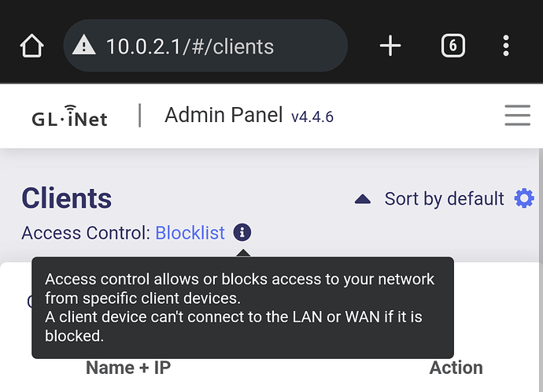The image size is (543, 392).
Task: Tap the browser home icon
Action: pyautogui.click(x=31, y=46)
